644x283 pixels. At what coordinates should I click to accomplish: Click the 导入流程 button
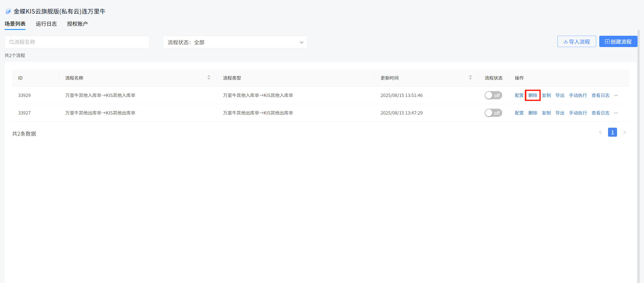576,42
